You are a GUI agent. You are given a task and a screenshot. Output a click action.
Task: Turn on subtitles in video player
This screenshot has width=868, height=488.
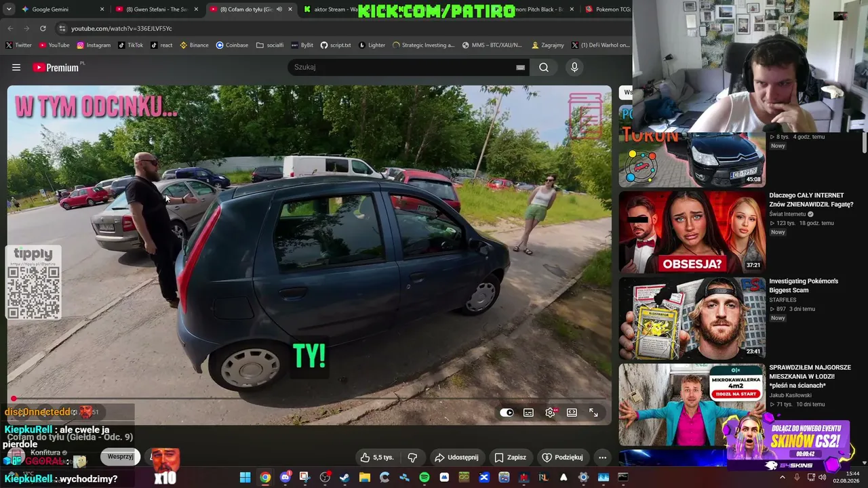coord(528,412)
